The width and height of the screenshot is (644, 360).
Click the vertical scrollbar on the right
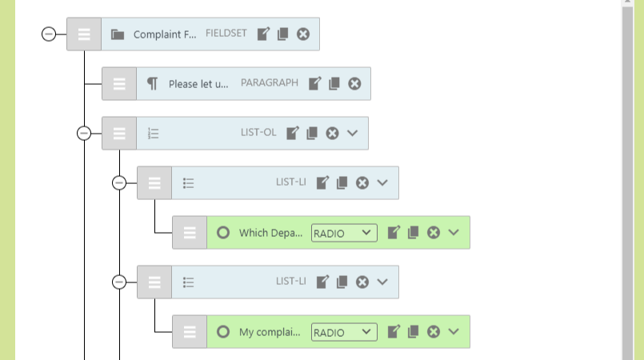coord(629,180)
